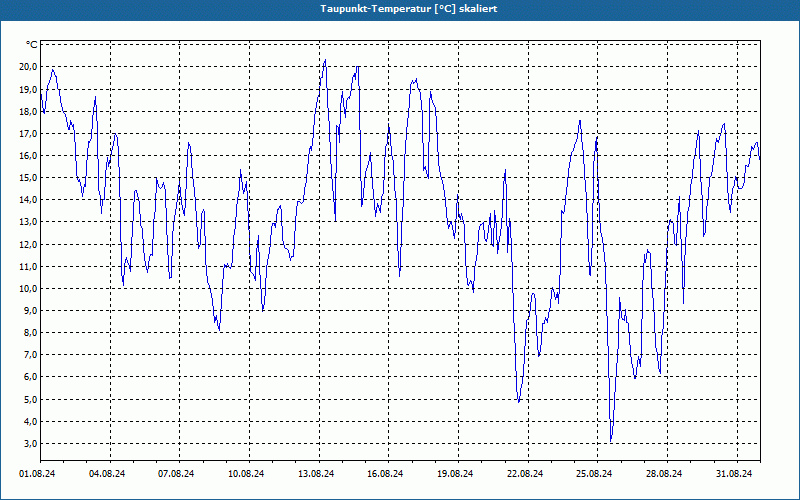Click the 07.08.24 date label
The image size is (800, 500).
[176, 474]
